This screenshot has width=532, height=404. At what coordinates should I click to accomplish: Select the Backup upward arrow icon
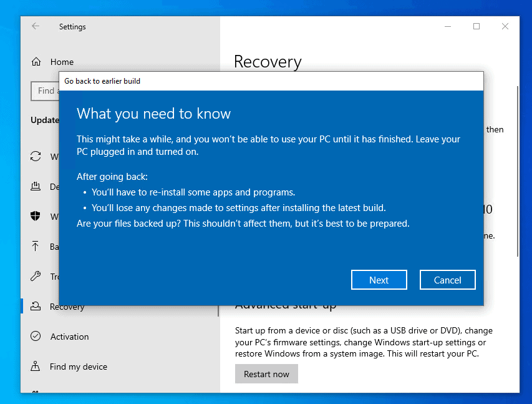[x=36, y=247]
